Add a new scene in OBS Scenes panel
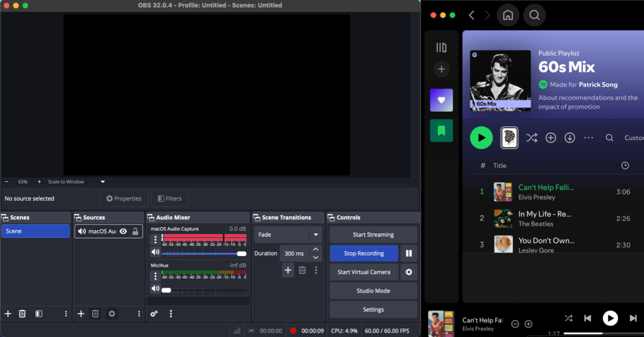The image size is (644, 337). [8, 313]
